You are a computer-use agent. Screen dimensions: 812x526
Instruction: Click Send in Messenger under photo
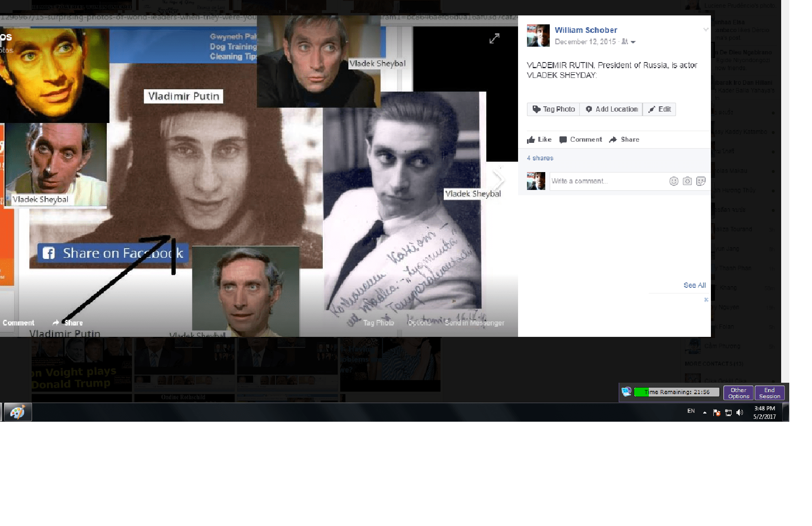tap(474, 323)
